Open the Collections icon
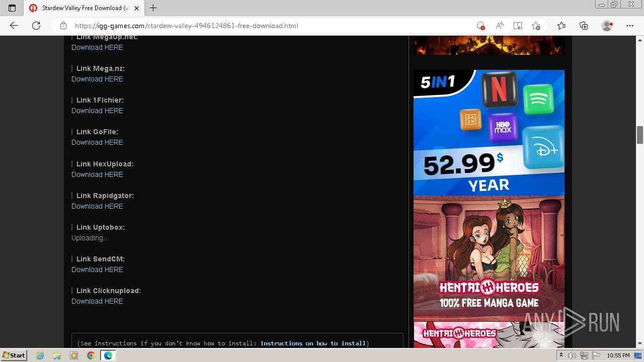Viewport: 644px width, 362px height. tap(584, 26)
